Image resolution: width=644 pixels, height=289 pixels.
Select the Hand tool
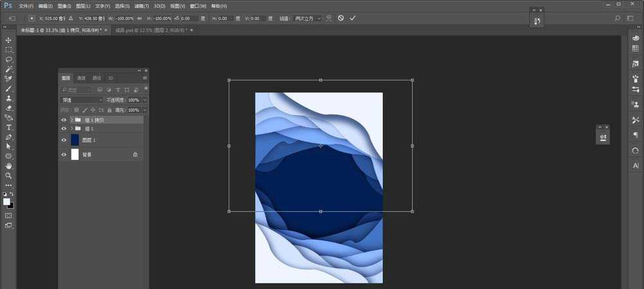pyautogui.click(x=8, y=166)
